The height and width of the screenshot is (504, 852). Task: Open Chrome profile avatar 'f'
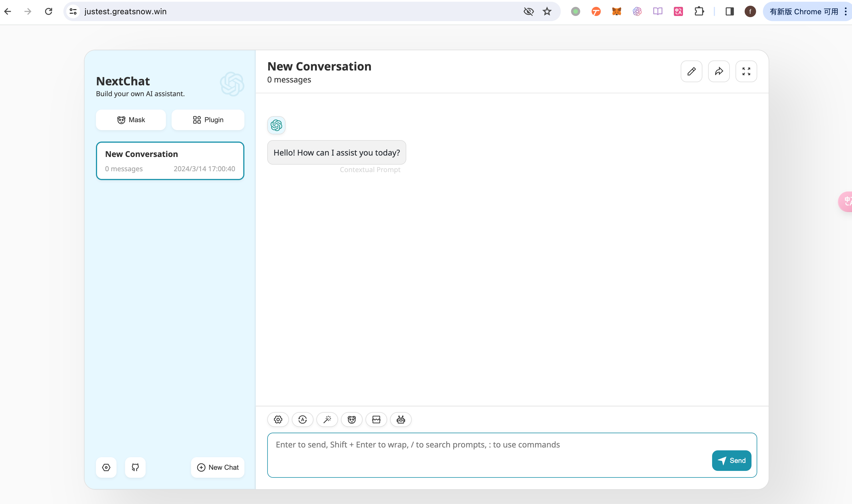[750, 11]
